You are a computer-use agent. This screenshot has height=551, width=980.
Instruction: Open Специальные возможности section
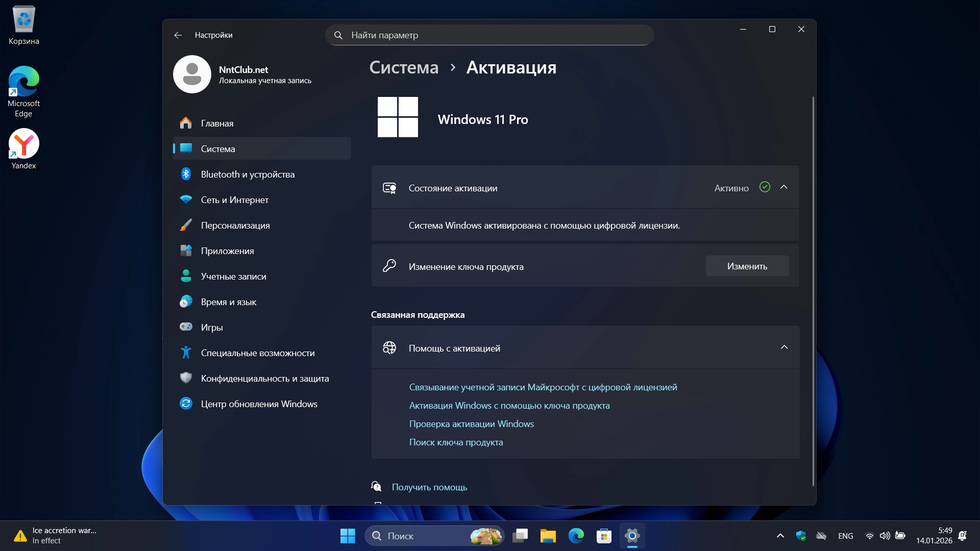point(257,353)
